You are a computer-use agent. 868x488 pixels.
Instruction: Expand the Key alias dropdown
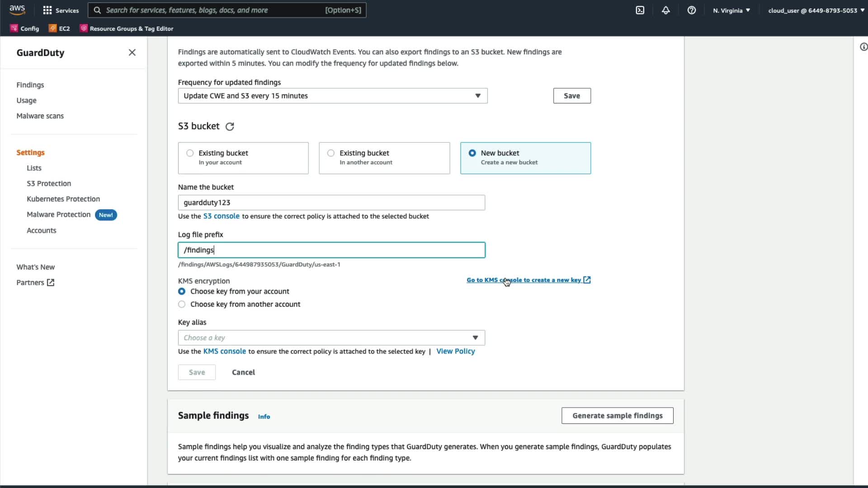click(331, 338)
